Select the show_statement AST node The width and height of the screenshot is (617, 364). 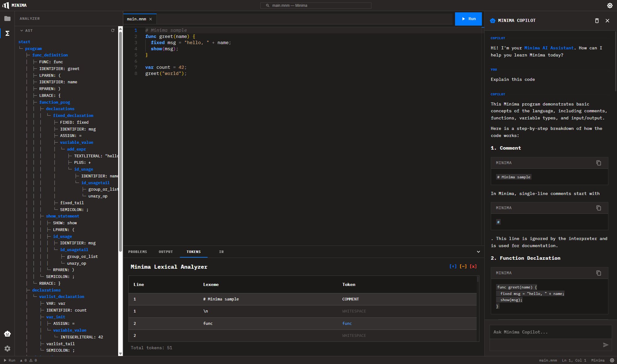pyautogui.click(x=63, y=216)
